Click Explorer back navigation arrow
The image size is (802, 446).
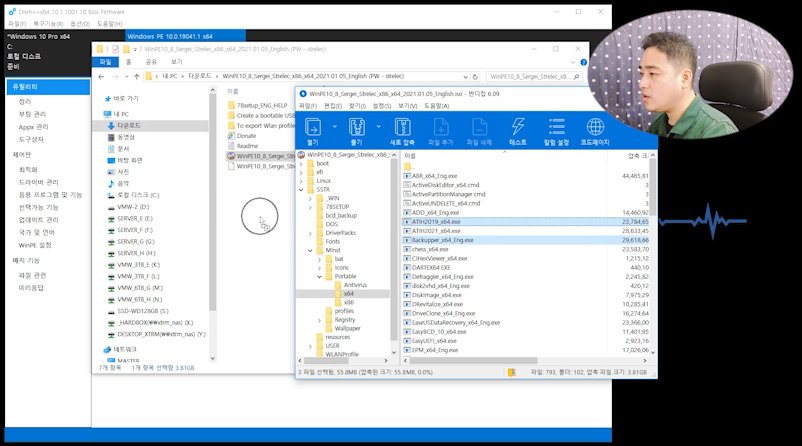click(101, 77)
